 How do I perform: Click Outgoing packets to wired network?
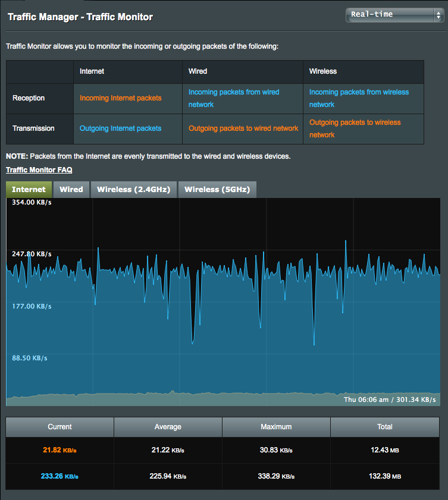(243, 128)
